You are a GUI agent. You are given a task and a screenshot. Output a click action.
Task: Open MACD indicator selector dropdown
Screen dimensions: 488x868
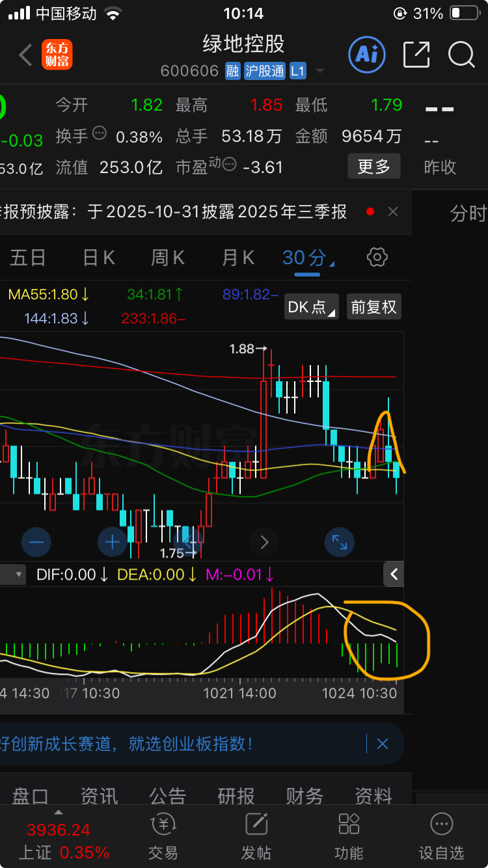pos(12,575)
